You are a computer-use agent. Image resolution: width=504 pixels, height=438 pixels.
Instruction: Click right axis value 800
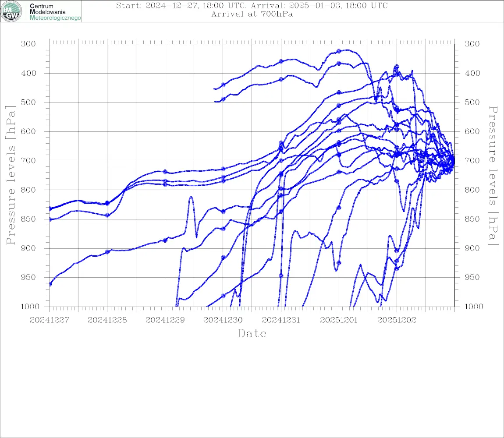472,190
